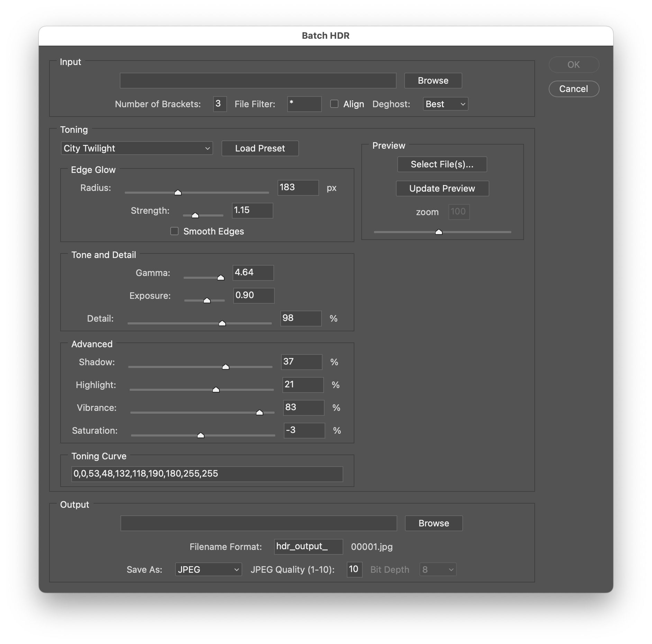
Task: Click the Gamma slider handle
Action: pos(221,278)
